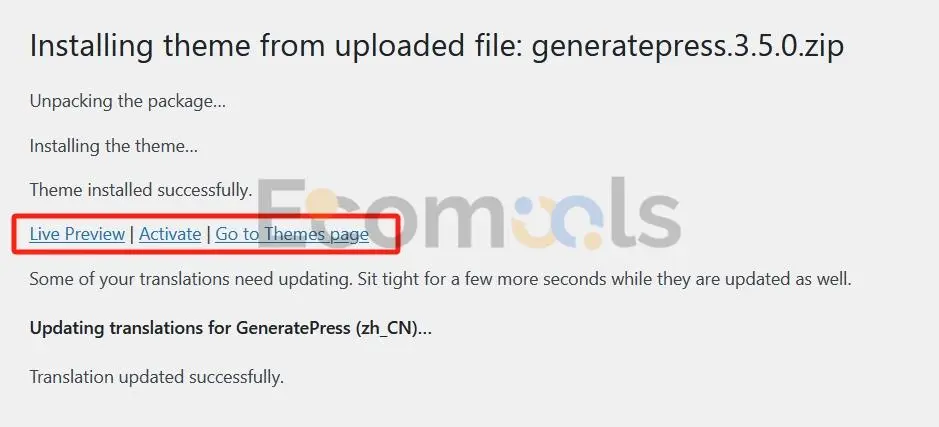Open the Live Preview link

tap(77, 234)
